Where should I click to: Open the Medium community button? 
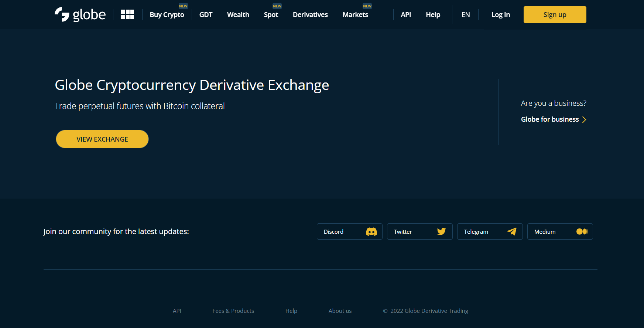pos(560,231)
